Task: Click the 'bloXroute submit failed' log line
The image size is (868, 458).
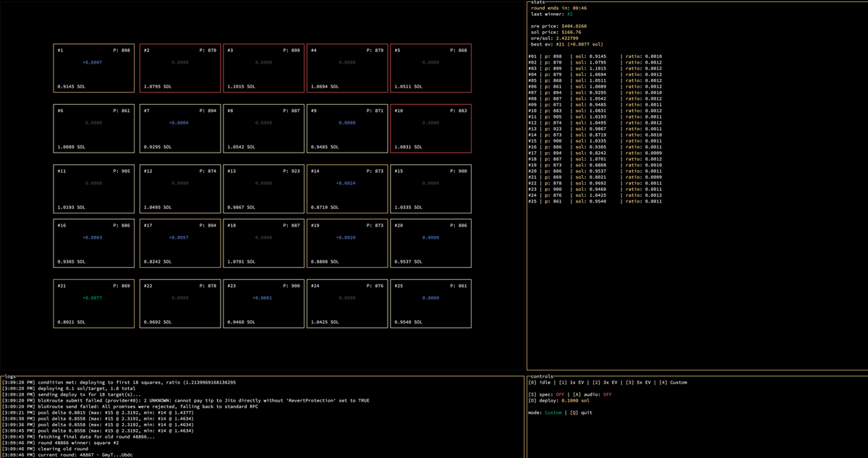Action: [186, 400]
